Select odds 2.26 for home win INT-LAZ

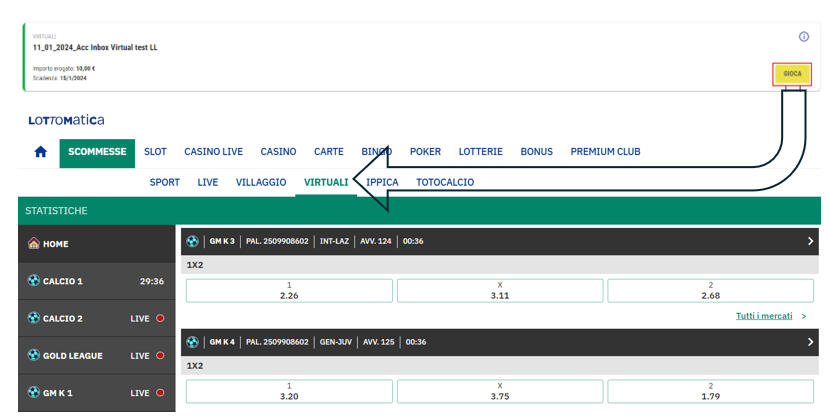point(289,290)
